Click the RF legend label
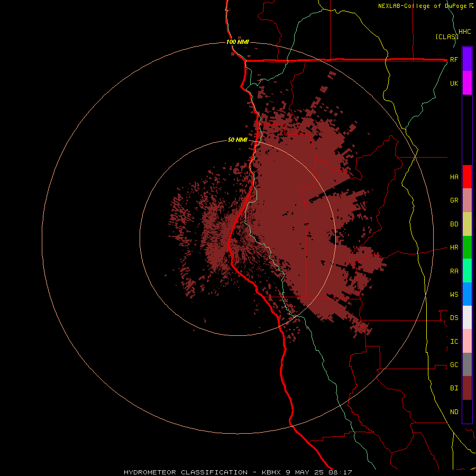The height and width of the screenshot is (476, 476). 454,60
